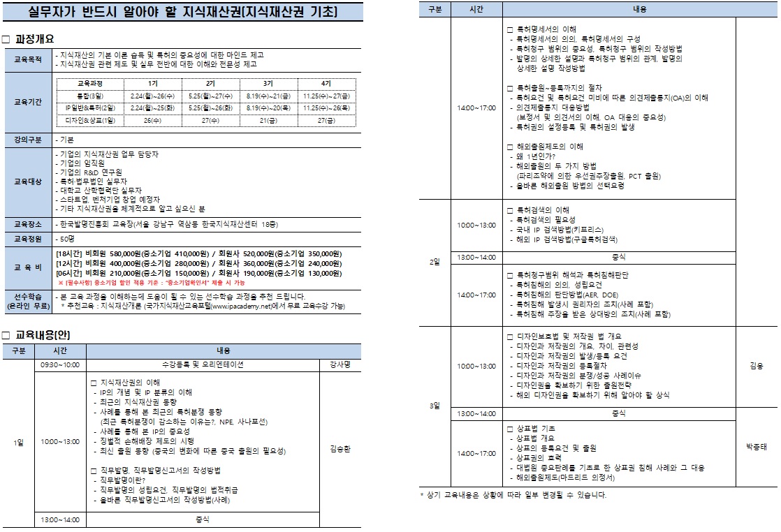Click the 교 육 비 label cell

pyautogui.click(x=28, y=268)
